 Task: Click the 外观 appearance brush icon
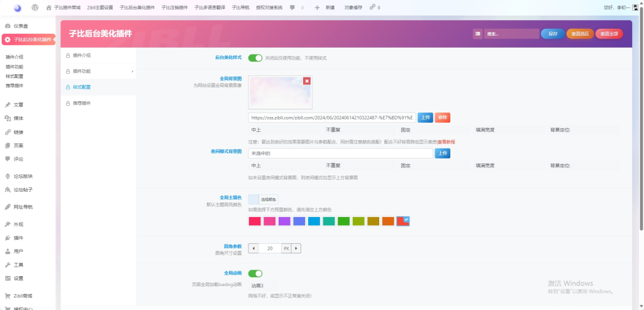point(8,224)
